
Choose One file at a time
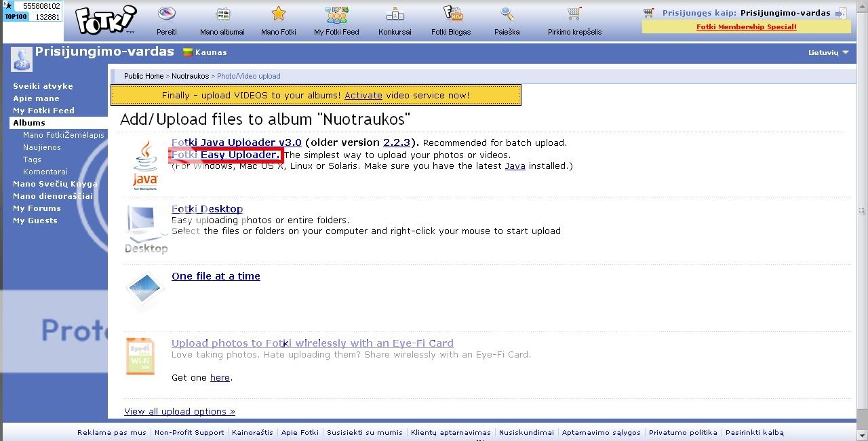(x=216, y=276)
